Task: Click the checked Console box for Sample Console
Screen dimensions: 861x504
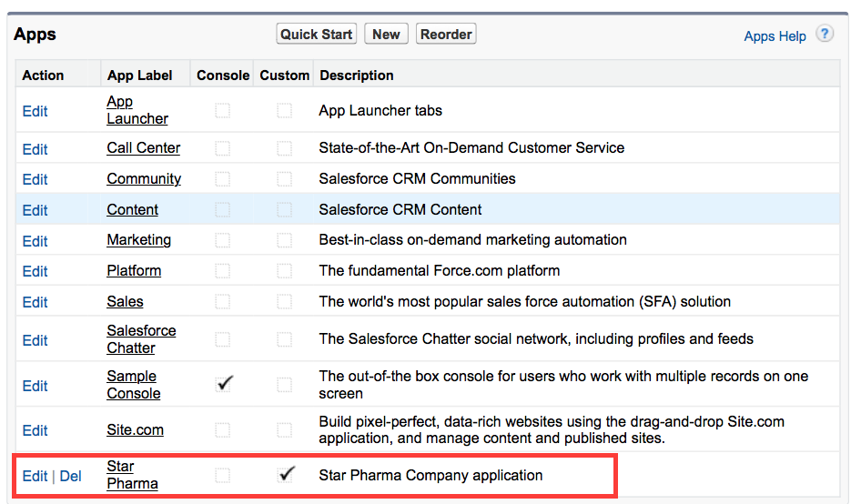Action: point(224,383)
